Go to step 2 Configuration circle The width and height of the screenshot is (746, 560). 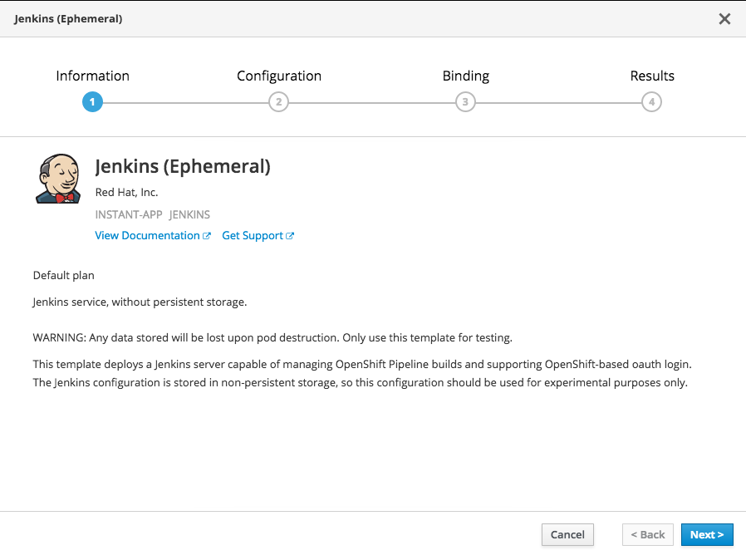(279, 102)
